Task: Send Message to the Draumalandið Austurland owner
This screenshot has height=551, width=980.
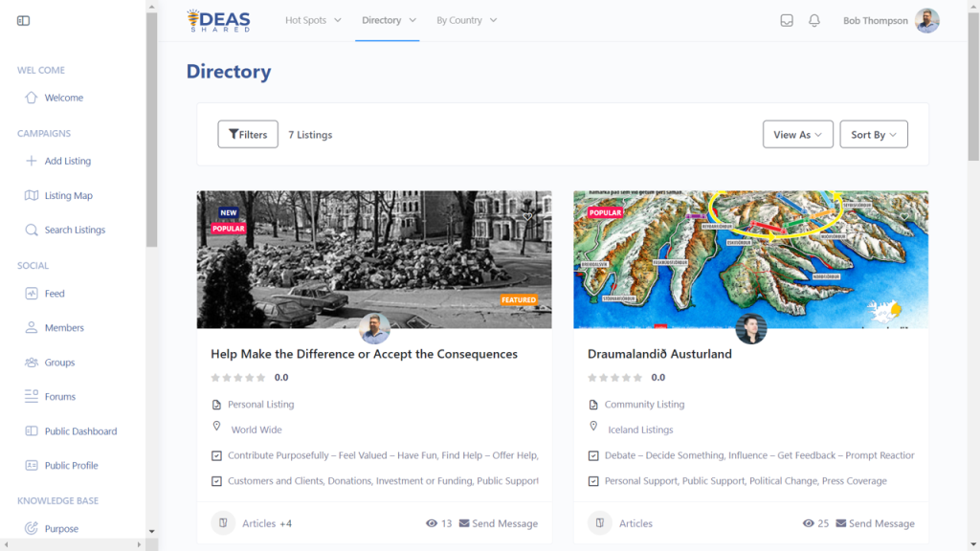Action: tap(876, 523)
